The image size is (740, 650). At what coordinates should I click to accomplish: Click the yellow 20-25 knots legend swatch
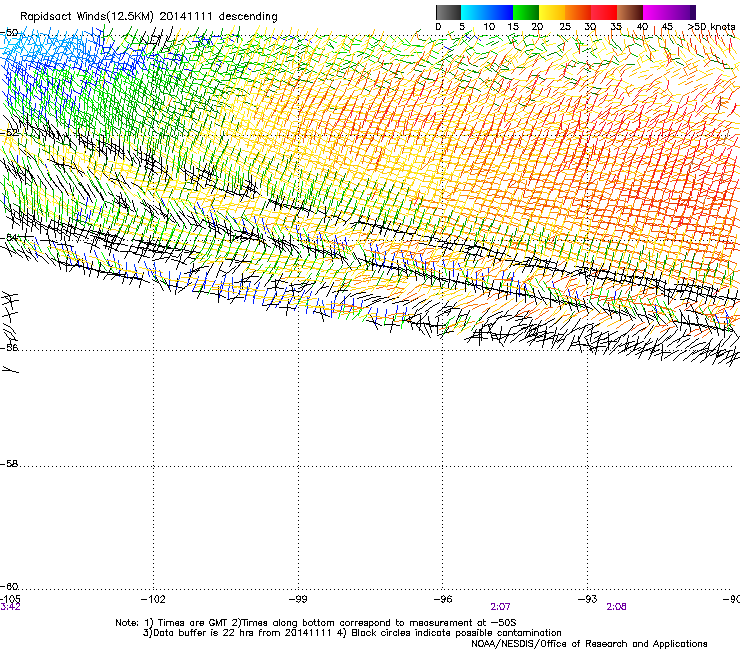[x=552, y=12]
